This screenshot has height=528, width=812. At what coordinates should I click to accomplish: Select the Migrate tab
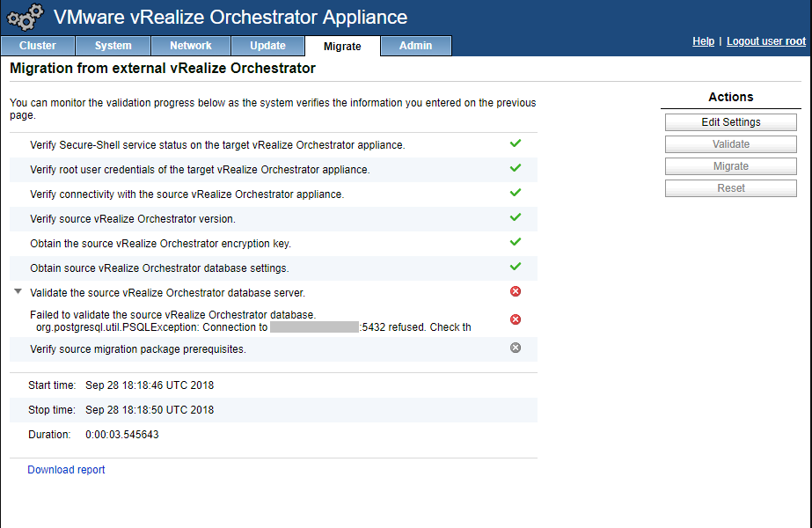tap(342, 46)
